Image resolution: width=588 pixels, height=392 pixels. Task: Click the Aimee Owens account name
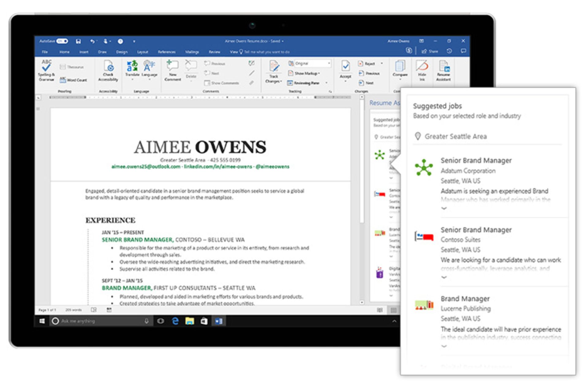(x=398, y=41)
